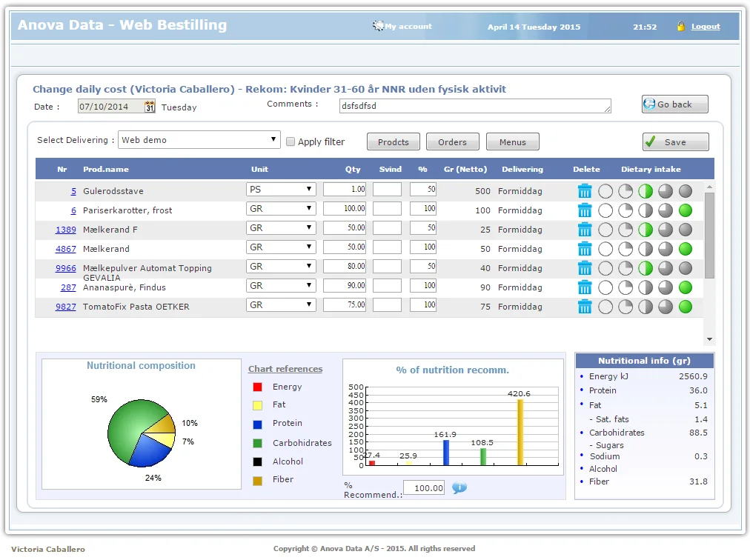Click trash icon for Ananaspurè, Findus row

[x=585, y=287]
